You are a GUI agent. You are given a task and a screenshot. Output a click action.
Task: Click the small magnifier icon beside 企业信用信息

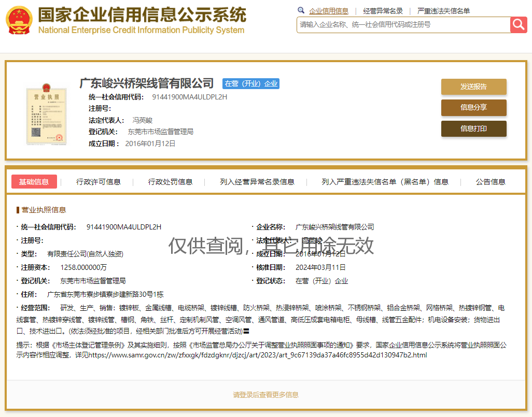click(x=301, y=10)
